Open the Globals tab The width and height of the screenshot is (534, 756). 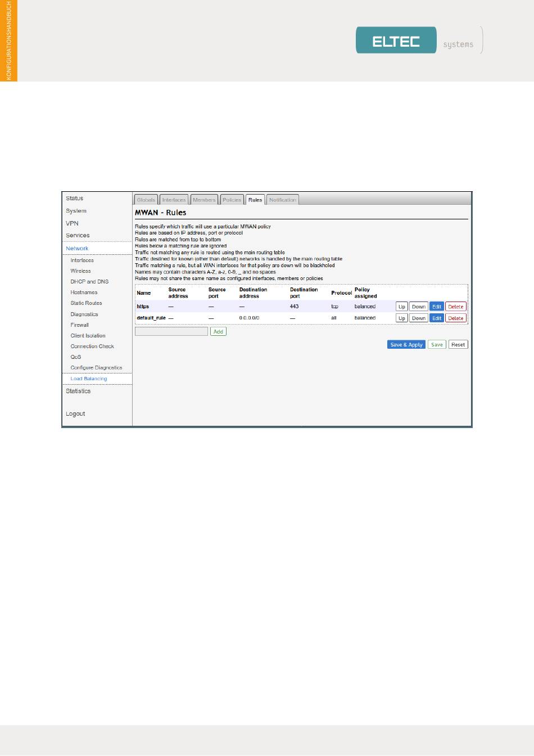point(146,200)
